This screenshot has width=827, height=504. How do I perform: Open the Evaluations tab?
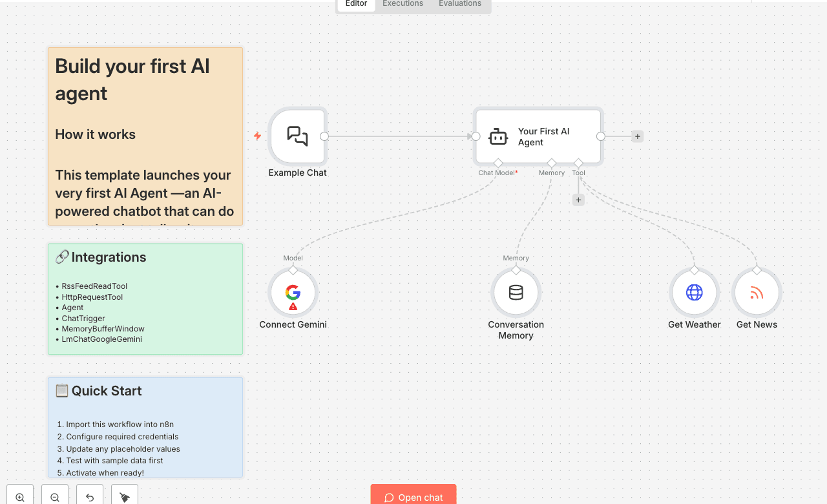point(459,4)
